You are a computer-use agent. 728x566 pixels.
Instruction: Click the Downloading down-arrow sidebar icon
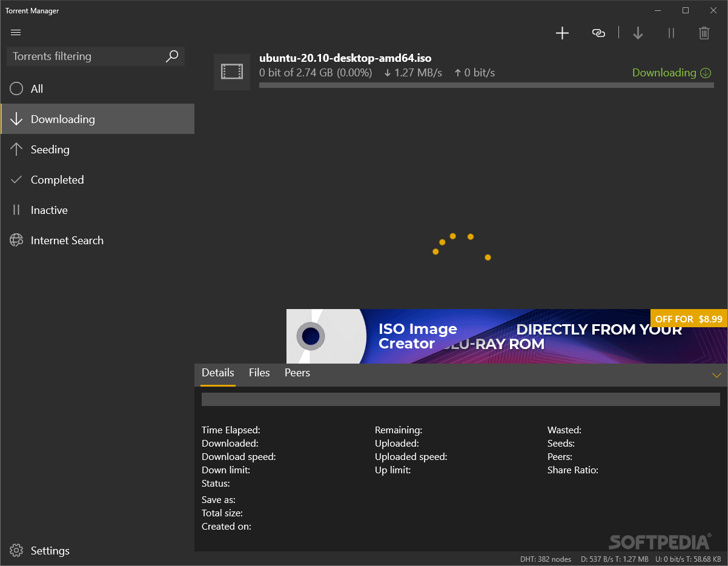click(x=16, y=119)
